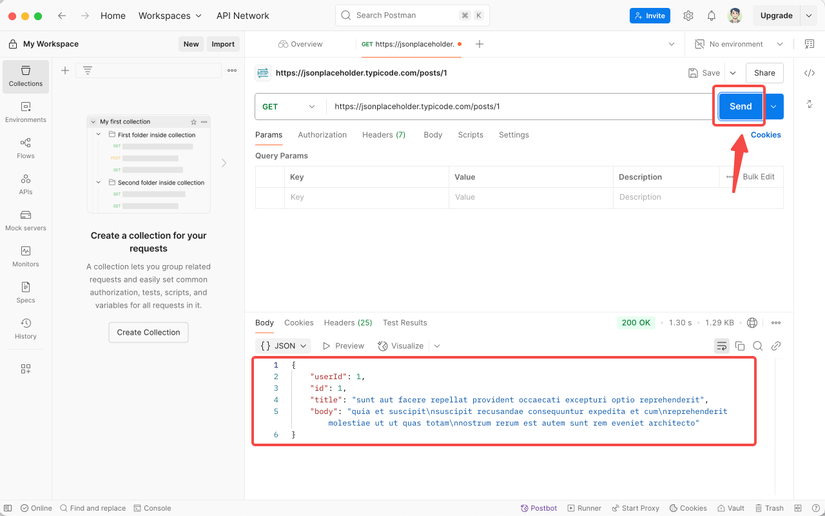Send the GET request
This screenshot has width=825, height=516.
(x=740, y=107)
